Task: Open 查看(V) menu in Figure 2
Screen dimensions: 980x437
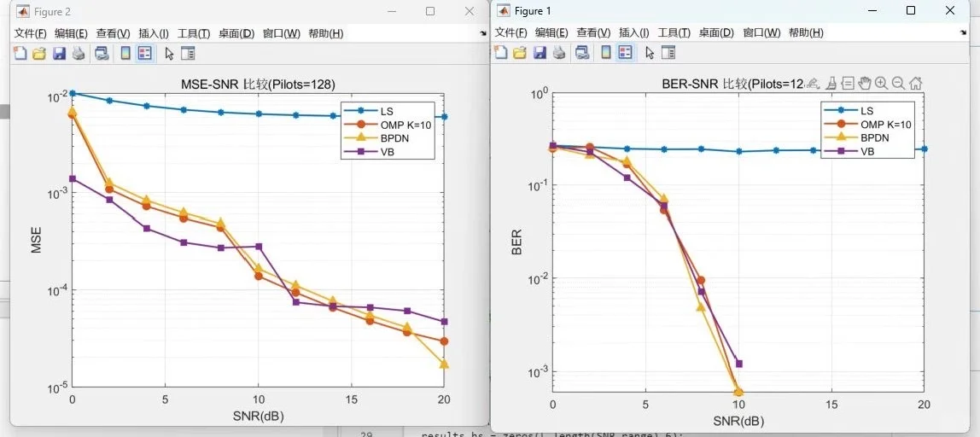Action: (114, 34)
